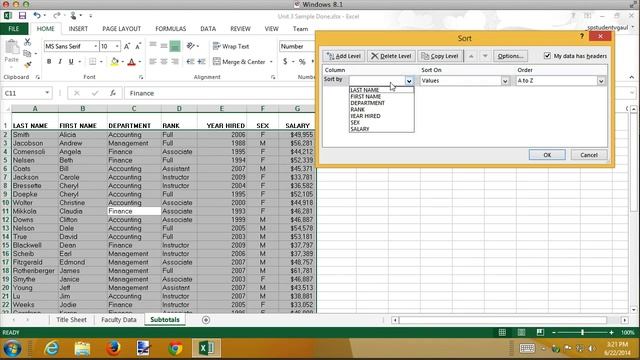This screenshot has height=360, width=640.
Task: Open Internet Explorer from the taskbar
Action: (x=51, y=348)
